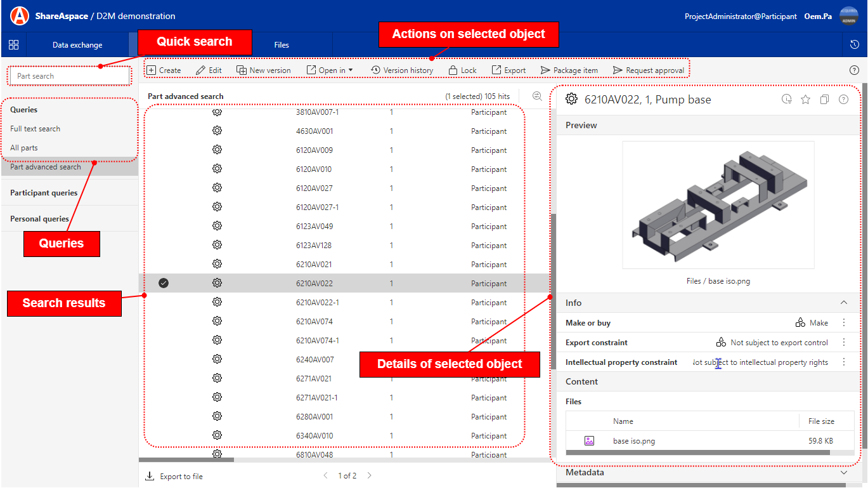Screen dimensions: 868x488
Task: Select the Lock action in the toolbar
Action: [x=462, y=70]
